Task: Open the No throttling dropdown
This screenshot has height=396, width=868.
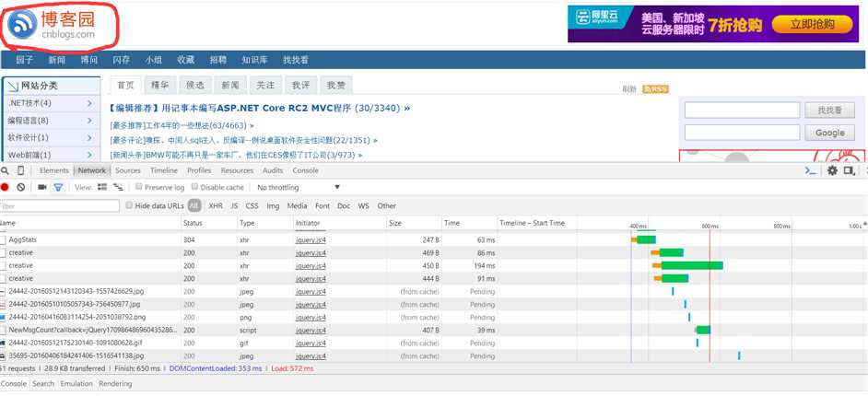Action: point(299,188)
